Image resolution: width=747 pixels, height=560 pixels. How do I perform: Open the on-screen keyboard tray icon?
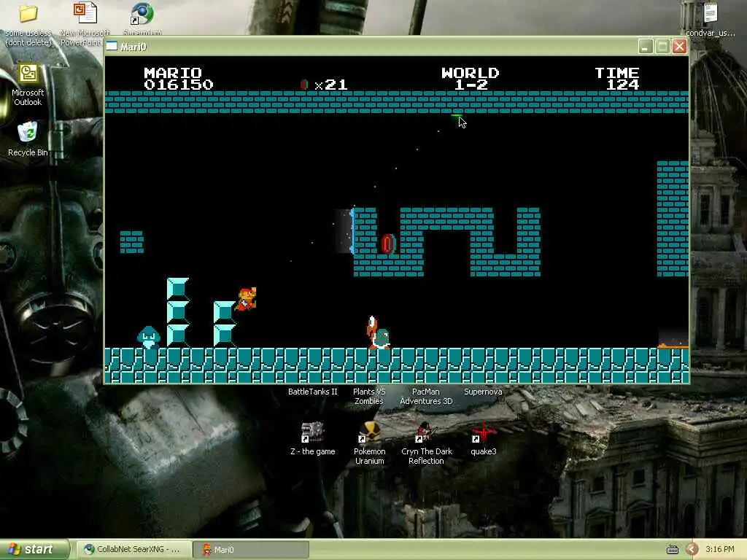pos(672,550)
